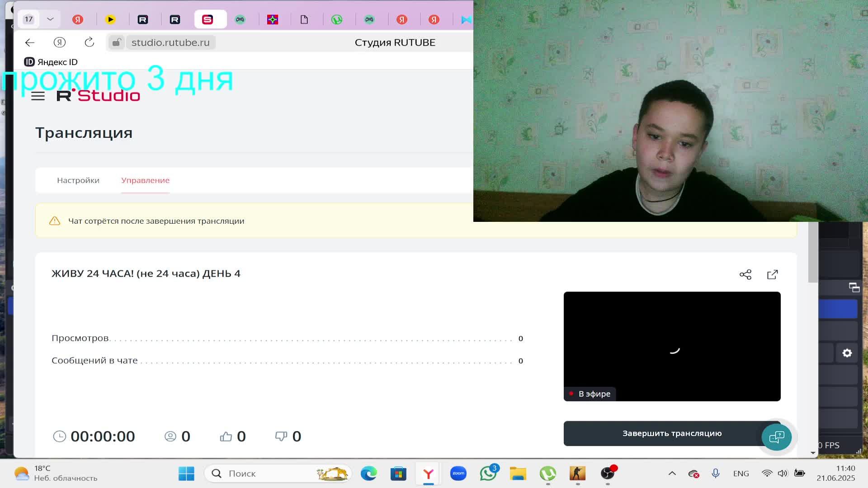Open the Настройки tab
The image size is (868, 488).
pos(78,180)
